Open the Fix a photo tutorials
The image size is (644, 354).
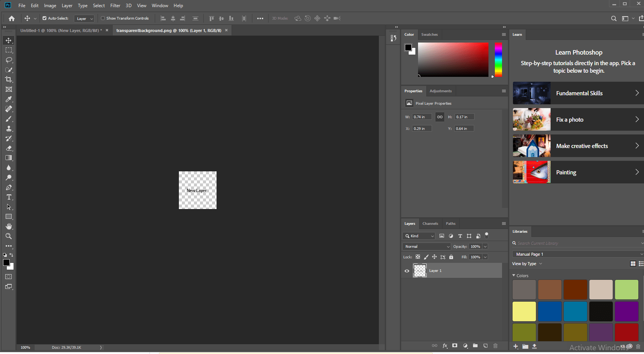578,119
